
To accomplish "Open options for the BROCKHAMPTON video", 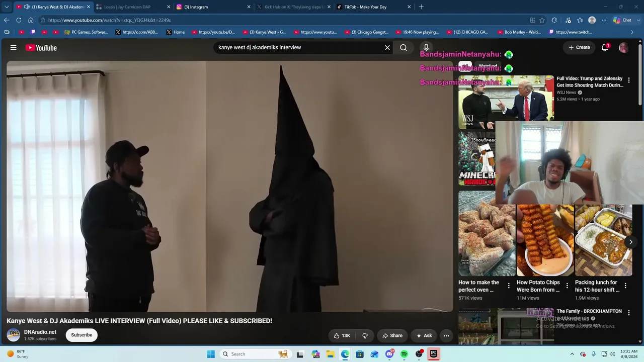I will (628, 313).
